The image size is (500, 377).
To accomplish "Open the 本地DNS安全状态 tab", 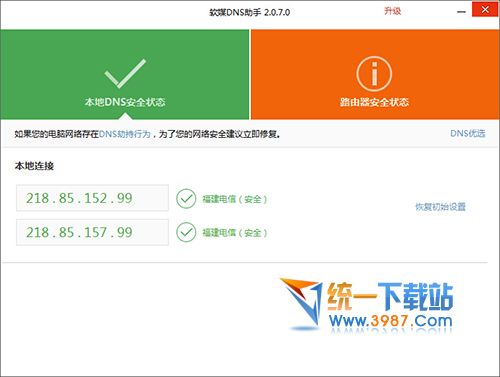I will click(x=125, y=75).
